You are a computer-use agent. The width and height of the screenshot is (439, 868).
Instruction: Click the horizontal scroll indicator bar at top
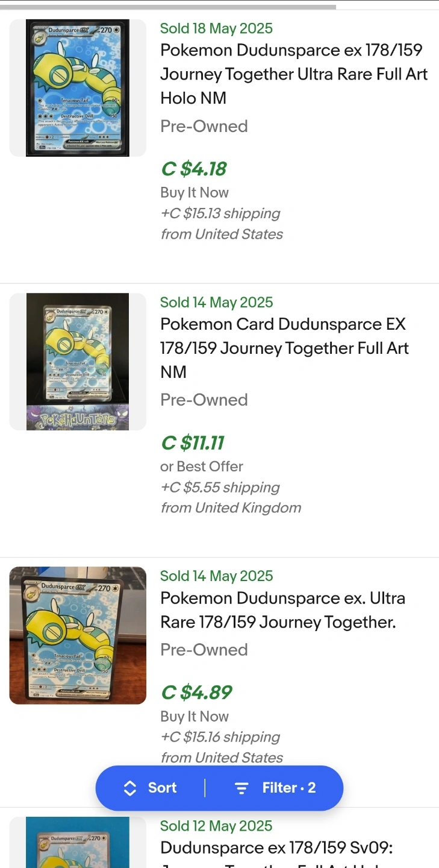(168, 7)
